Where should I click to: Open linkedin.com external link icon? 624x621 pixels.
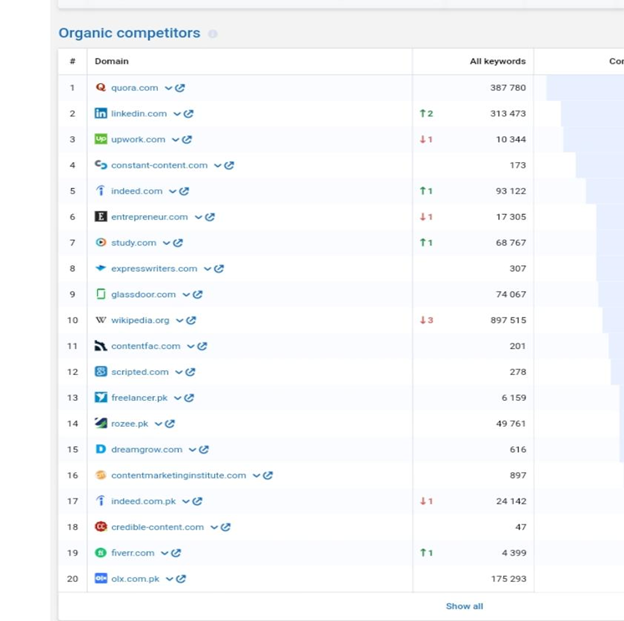pyautogui.click(x=189, y=113)
